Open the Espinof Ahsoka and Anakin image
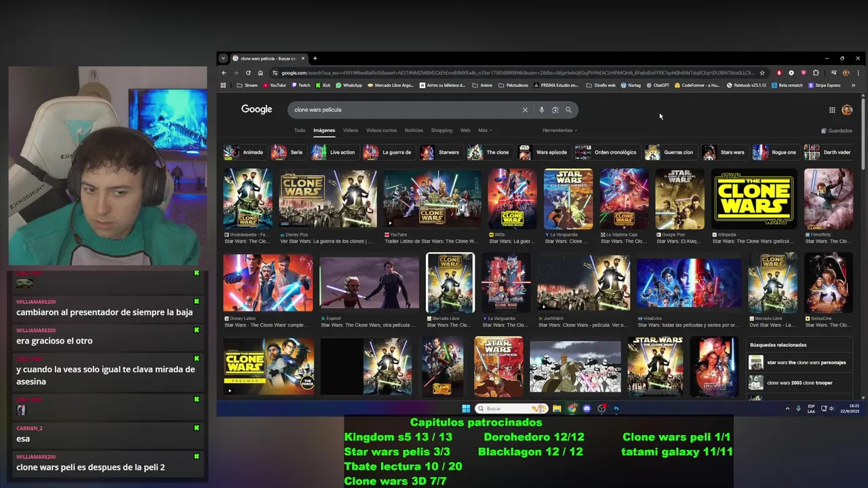 point(370,283)
